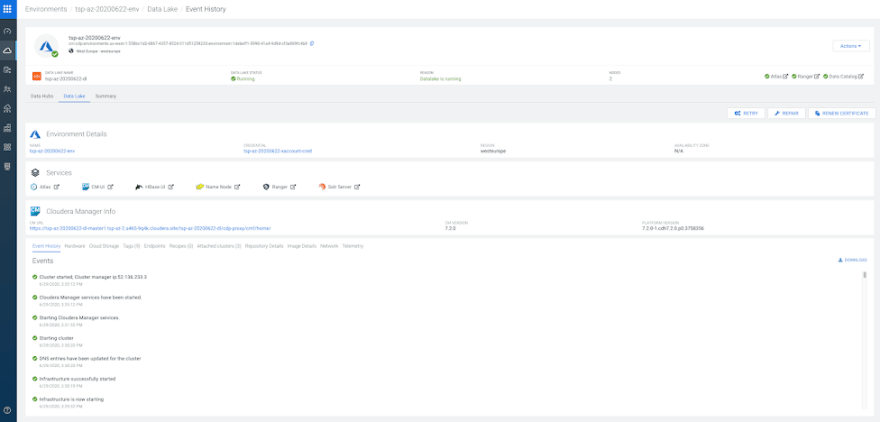This screenshot has height=422, width=880.
Task: Select the Environments cloud icon in sidebar
Action: [7, 51]
